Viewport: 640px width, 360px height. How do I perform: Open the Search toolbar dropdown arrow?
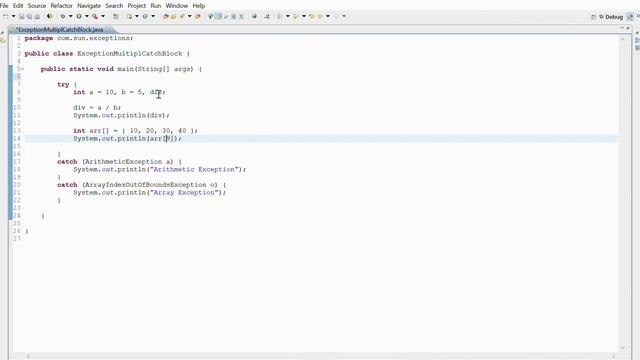pos(189,16)
